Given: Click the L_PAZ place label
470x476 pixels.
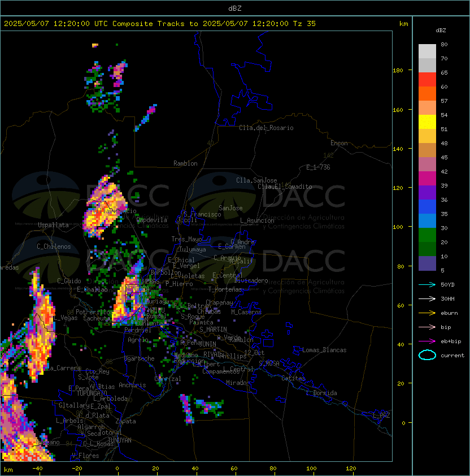Looking at the screenshot, I should pyautogui.click(x=381, y=416).
